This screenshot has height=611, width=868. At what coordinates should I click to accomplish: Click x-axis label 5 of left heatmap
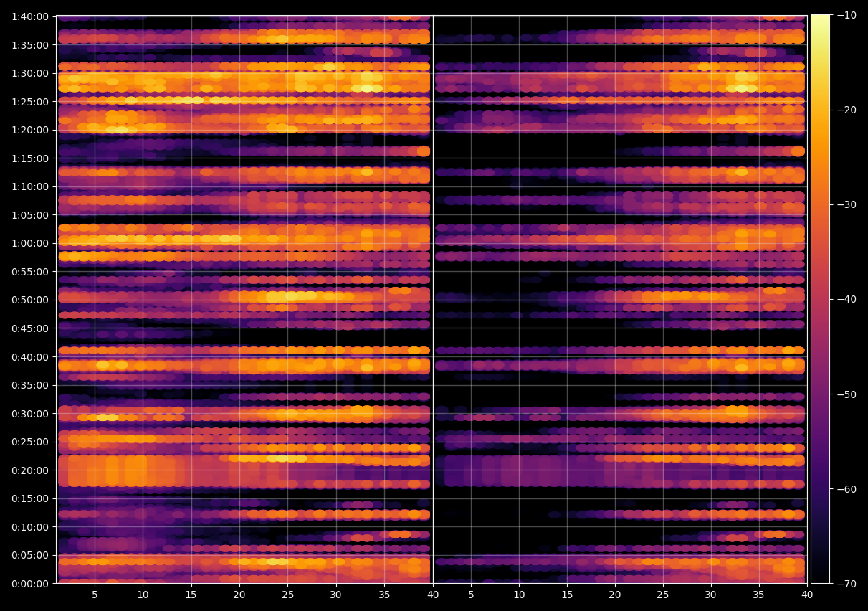[x=95, y=595]
